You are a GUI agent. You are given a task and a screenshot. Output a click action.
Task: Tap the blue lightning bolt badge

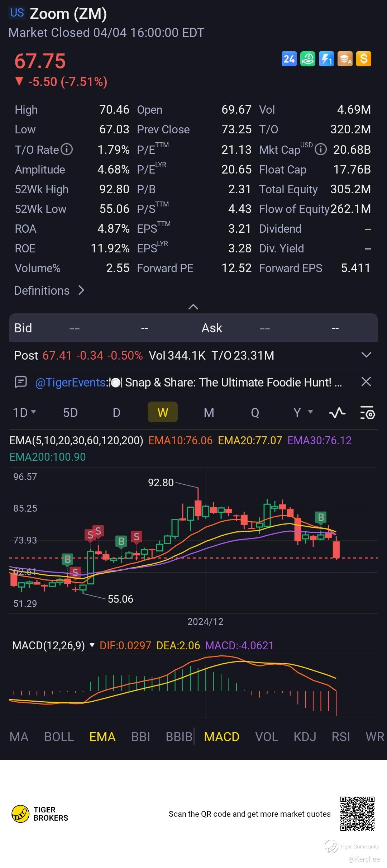pyautogui.click(x=326, y=59)
